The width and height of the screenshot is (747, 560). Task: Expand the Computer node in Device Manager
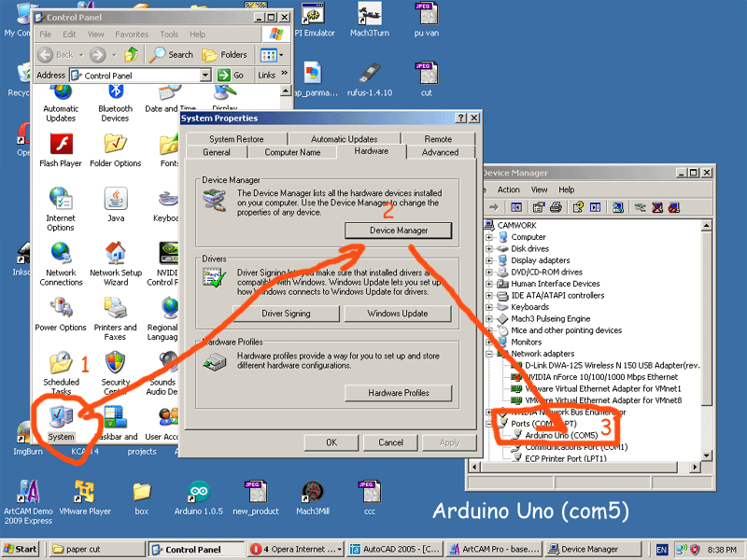488,237
